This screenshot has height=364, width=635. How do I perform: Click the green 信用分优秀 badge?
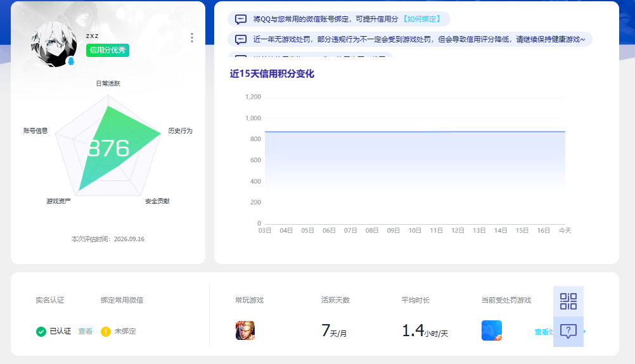[107, 50]
